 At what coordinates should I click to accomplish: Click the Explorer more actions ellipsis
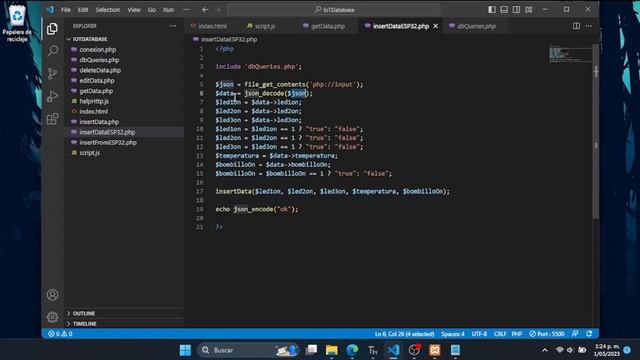click(x=173, y=26)
